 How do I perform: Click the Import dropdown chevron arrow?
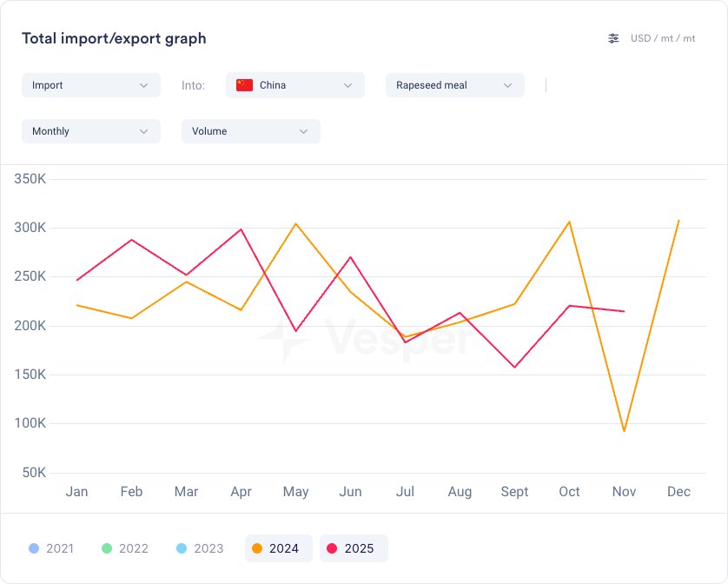(144, 85)
